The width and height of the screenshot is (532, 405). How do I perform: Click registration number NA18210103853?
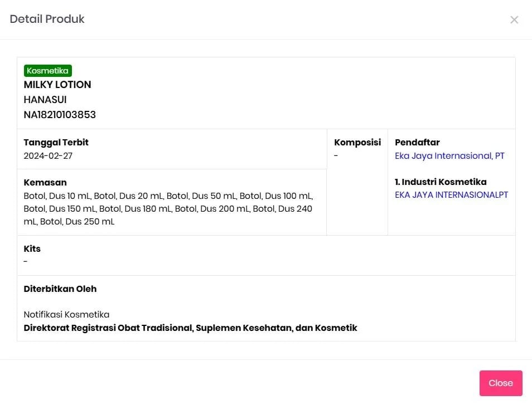pyautogui.click(x=60, y=115)
